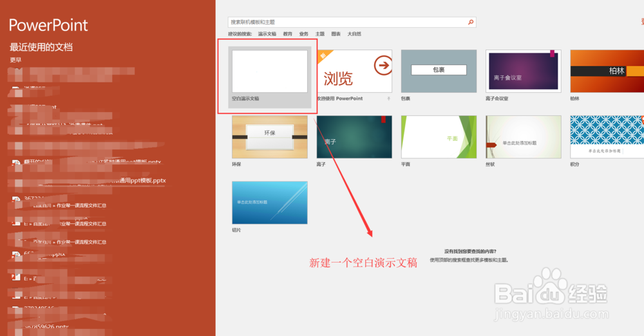Click the 更早 group label
Image resolution: width=644 pixels, height=336 pixels.
(15, 60)
